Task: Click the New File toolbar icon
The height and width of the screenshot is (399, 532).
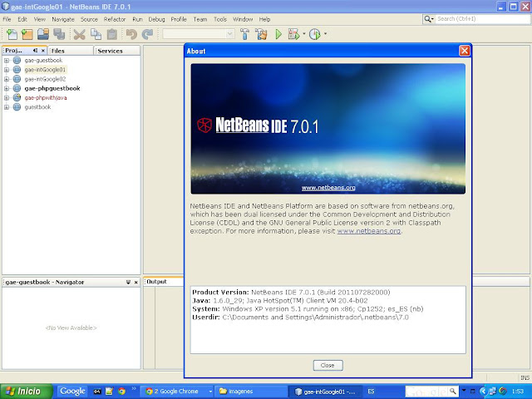Action: click(x=12, y=34)
